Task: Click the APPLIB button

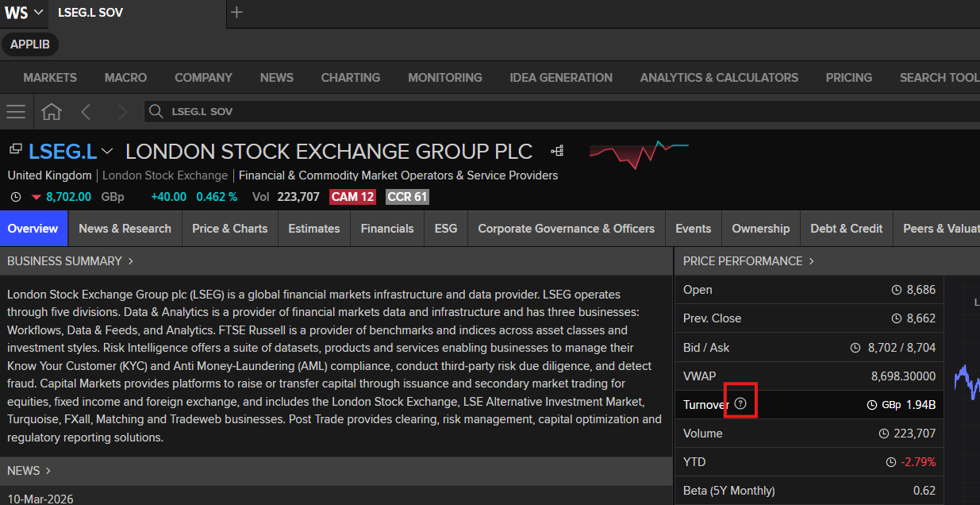Action: pos(30,44)
